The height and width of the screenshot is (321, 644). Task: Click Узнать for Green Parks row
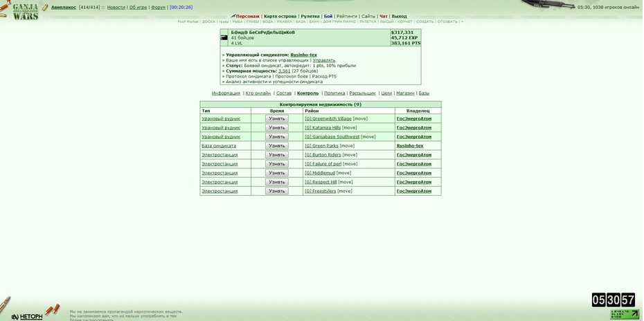click(x=277, y=146)
